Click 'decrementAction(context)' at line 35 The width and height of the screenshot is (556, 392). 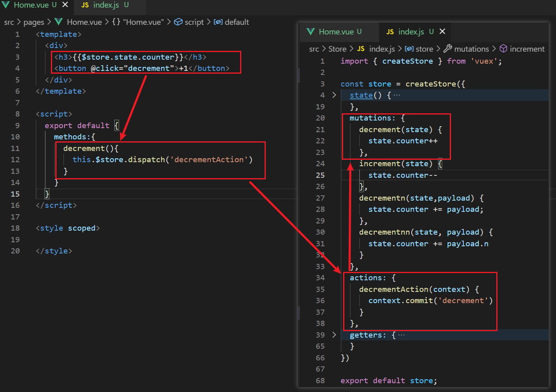[414, 289]
